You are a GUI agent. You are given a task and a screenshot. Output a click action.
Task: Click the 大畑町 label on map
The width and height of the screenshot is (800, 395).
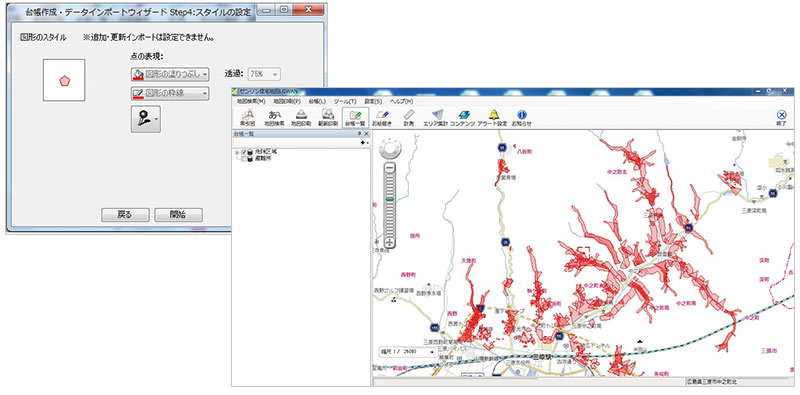(468, 260)
